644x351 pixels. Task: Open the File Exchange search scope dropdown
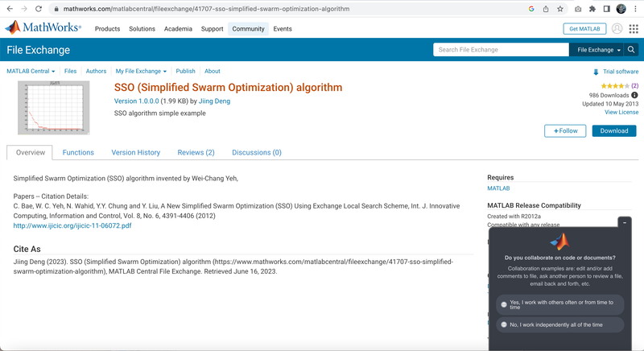coord(598,50)
